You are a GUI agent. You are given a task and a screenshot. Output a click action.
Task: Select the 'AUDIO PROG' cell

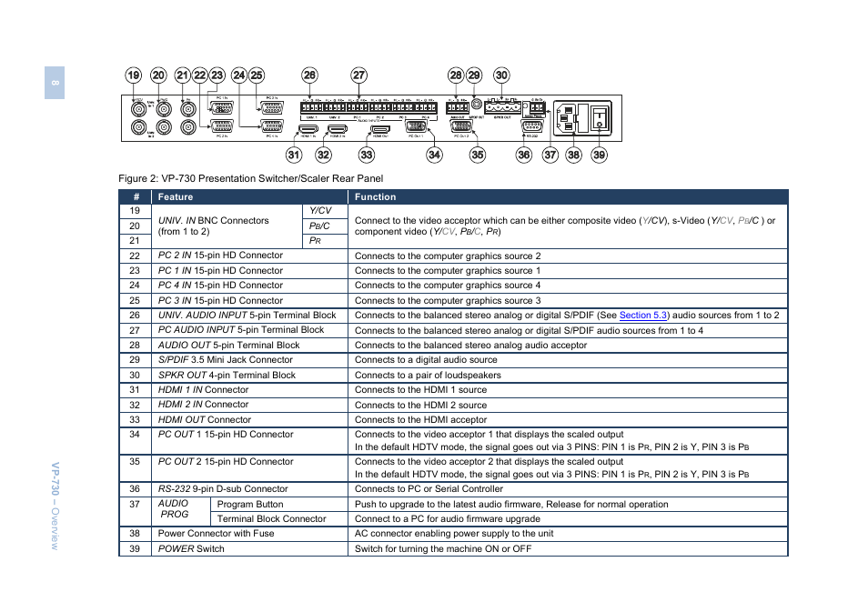[x=181, y=511]
